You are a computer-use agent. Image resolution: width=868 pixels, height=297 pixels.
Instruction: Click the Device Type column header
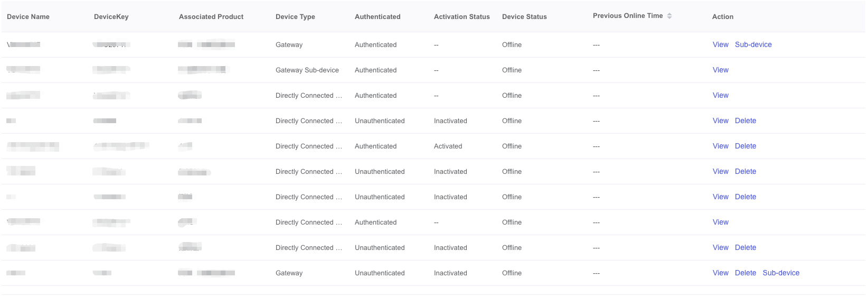(295, 16)
